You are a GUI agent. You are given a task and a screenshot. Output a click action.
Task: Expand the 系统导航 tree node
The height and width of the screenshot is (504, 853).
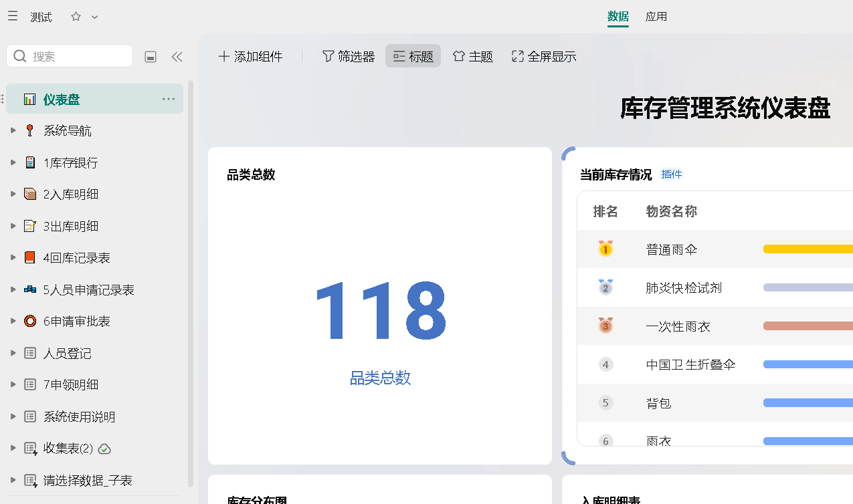pos(13,130)
